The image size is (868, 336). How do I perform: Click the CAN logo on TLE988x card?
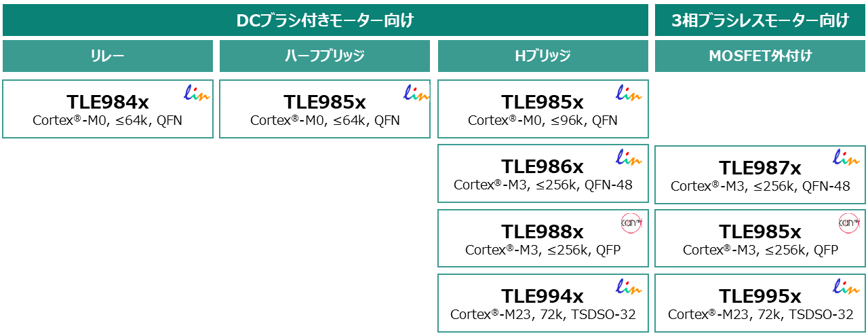(x=631, y=222)
